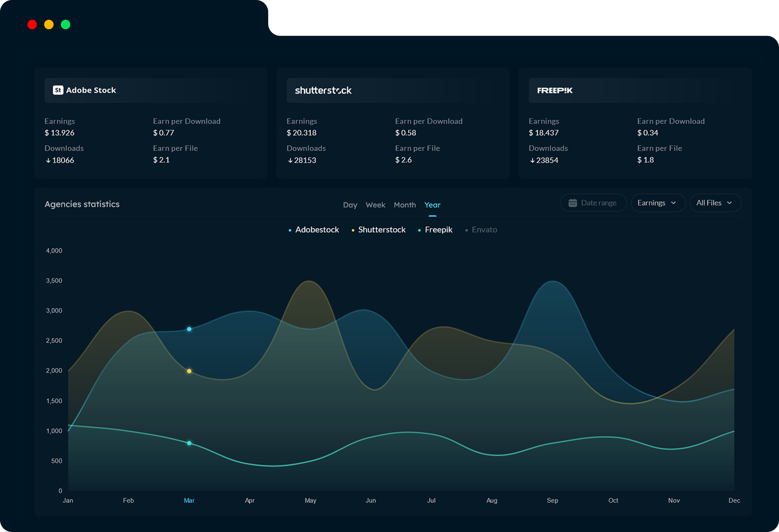Open the Date range picker
779x532 pixels.
(593, 203)
